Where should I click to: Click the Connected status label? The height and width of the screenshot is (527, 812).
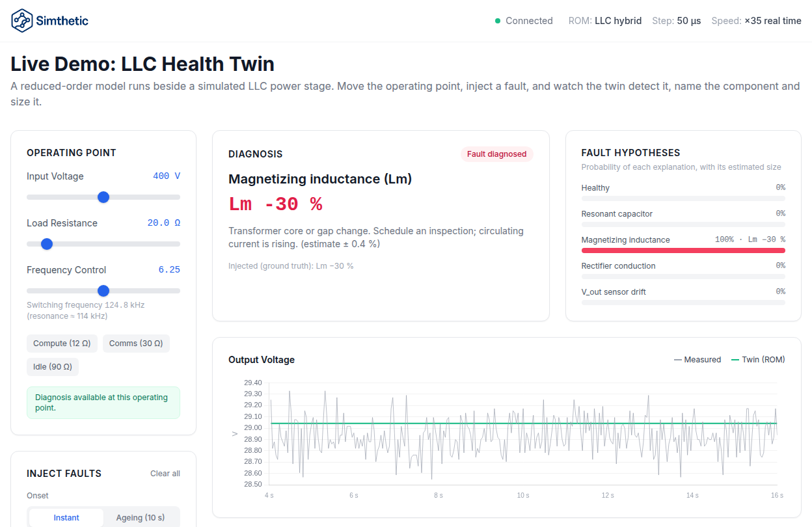pos(529,21)
